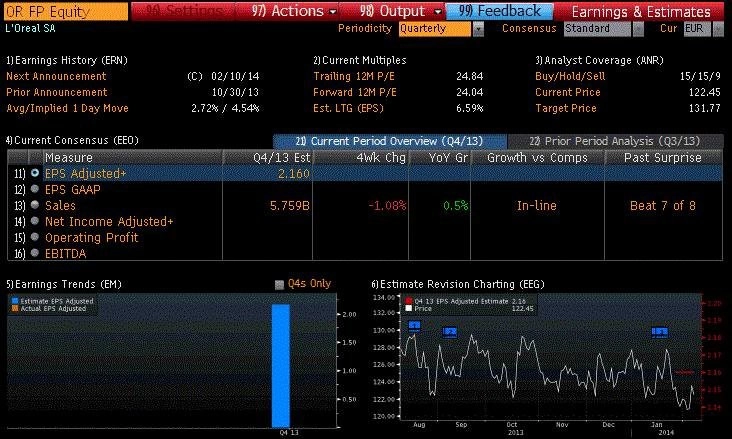Open 3) Analyst Coverage (ANR) link
Screen dimensions: 732x439
599,60
